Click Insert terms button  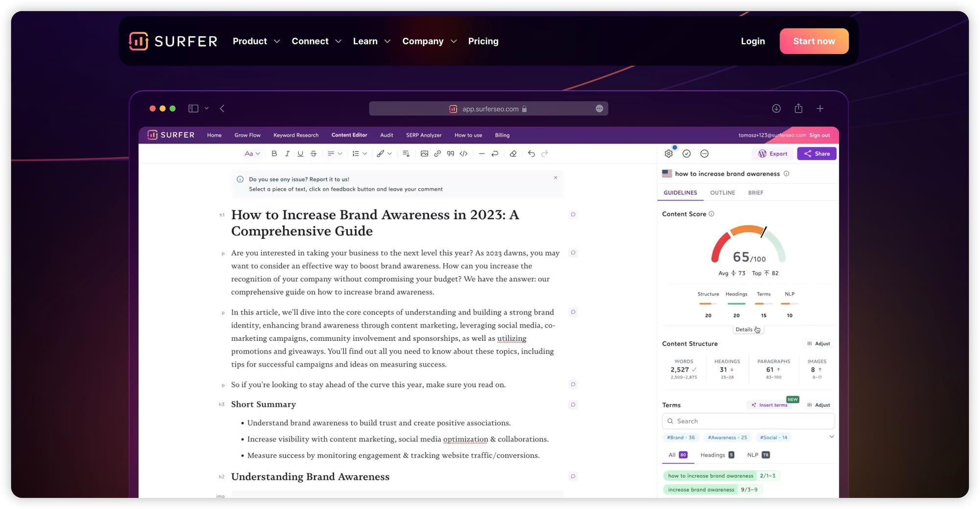tap(770, 405)
